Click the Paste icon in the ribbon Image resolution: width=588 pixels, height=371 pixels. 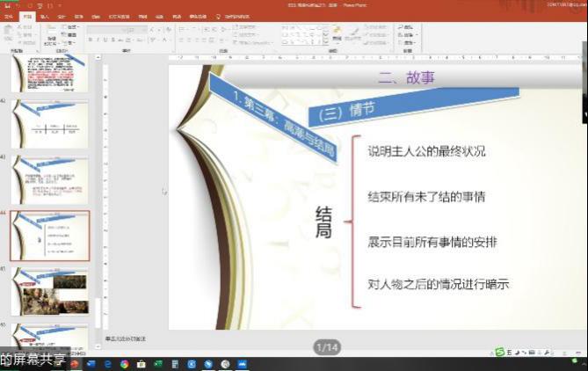(9, 33)
